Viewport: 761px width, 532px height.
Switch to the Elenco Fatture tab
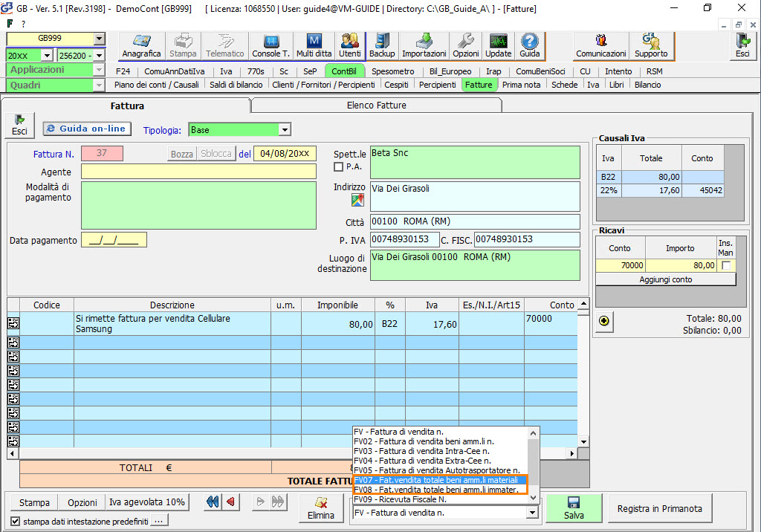coord(376,106)
